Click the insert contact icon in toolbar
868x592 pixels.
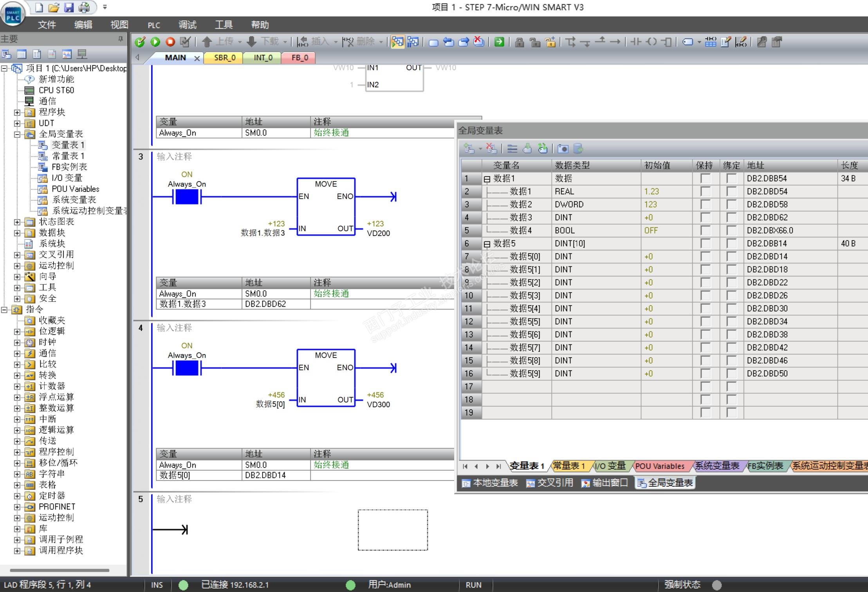636,42
